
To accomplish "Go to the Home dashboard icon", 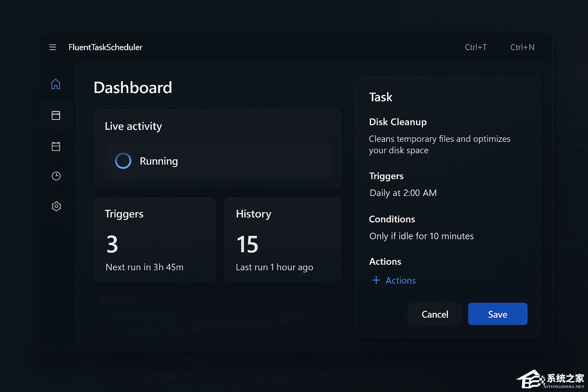I will point(56,84).
